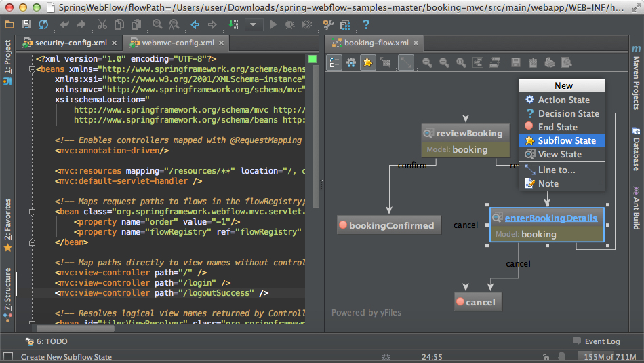The width and height of the screenshot is (644, 363).
Task: Select 'Line to...' in New menu
Action: tap(562, 170)
